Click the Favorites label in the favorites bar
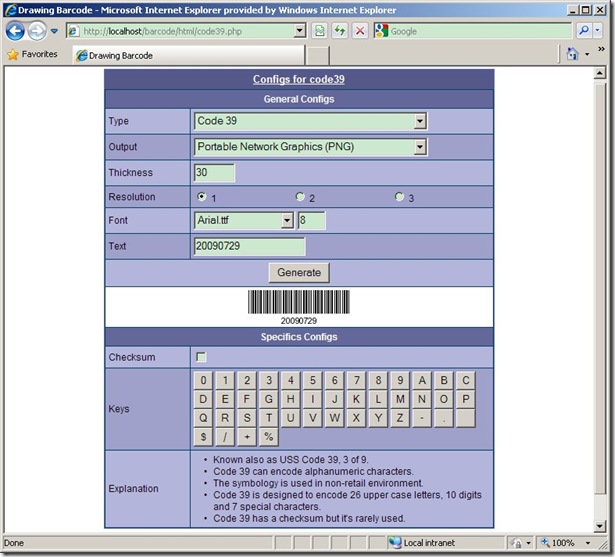 click(x=40, y=54)
